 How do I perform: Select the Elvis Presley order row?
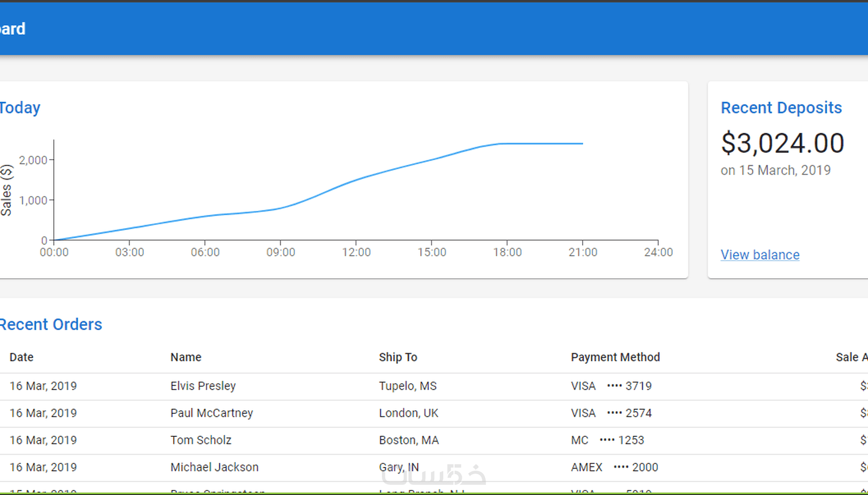tap(434, 386)
